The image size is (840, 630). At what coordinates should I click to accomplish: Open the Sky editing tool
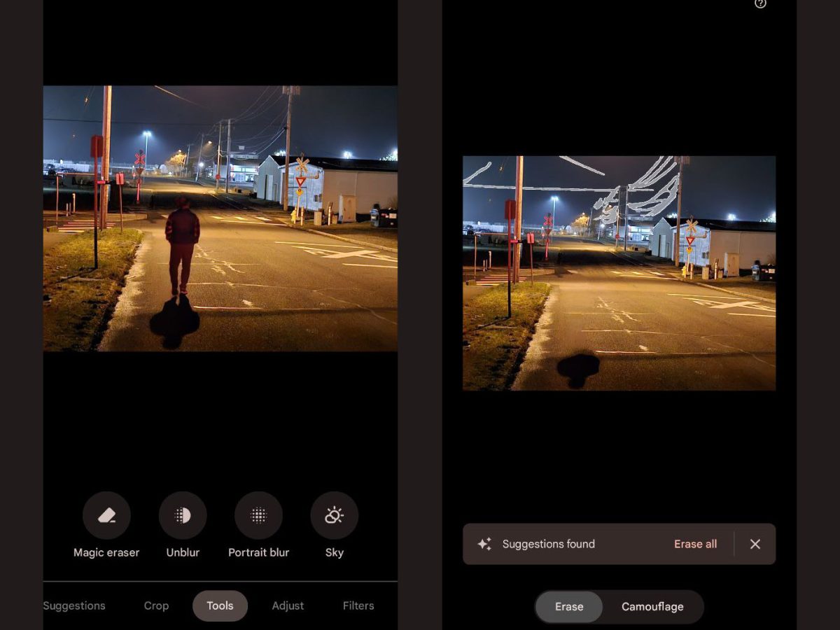(334, 516)
